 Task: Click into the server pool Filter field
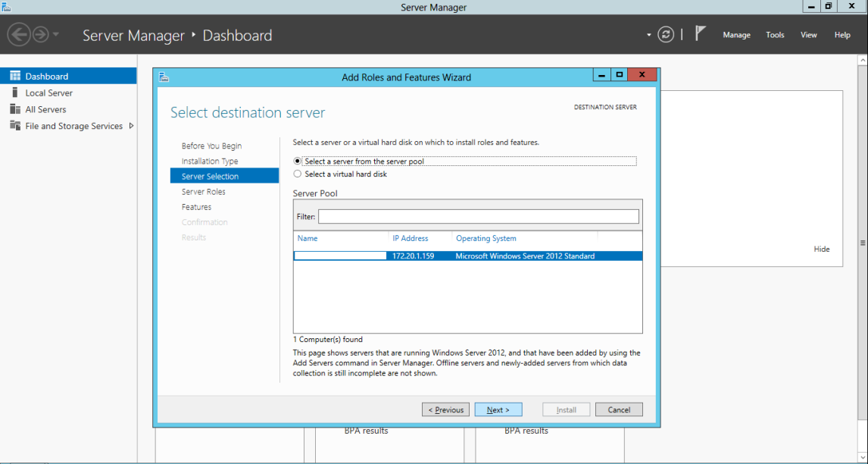click(x=478, y=216)
